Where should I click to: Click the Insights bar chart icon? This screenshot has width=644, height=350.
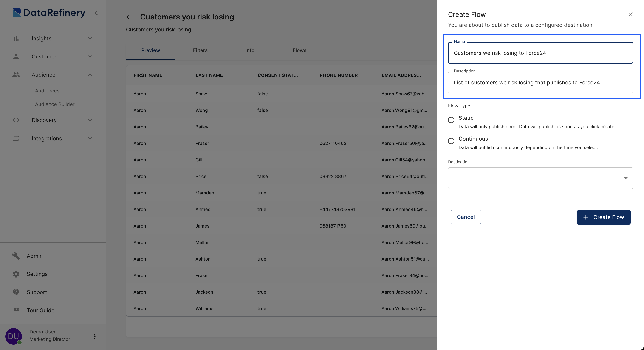[x=16, y=39]
